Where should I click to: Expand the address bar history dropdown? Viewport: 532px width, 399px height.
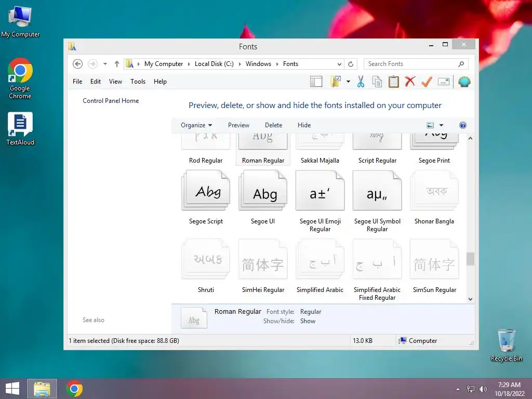[339, 64]
